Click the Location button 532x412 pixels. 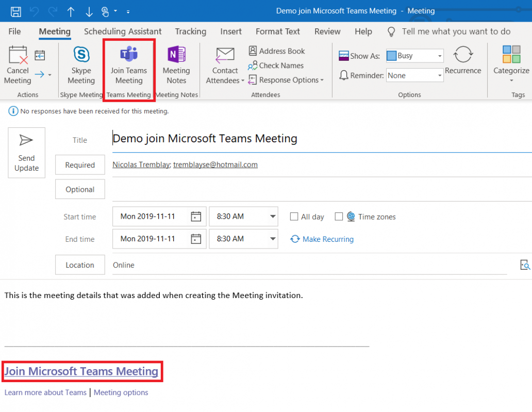80,265
